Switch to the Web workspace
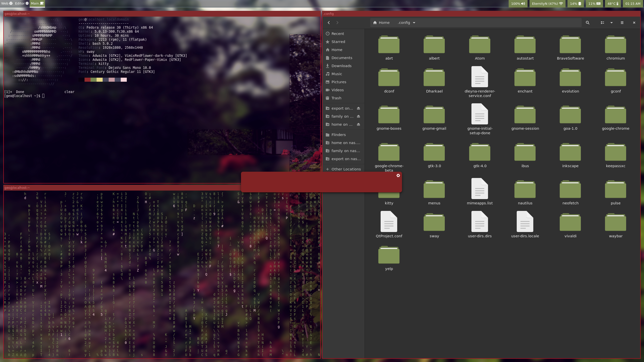Viewport: 644px width, 362px height. point(7,4)
